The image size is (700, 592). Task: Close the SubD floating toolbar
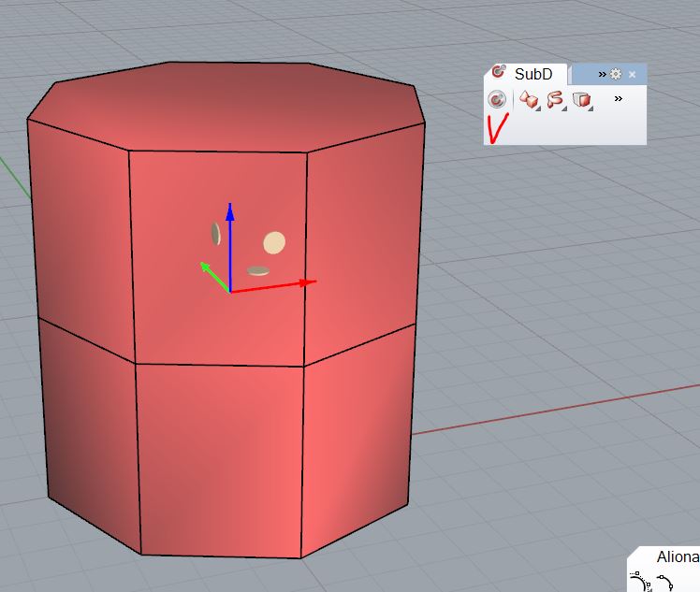pyautogui.click(x=632, y=75)
